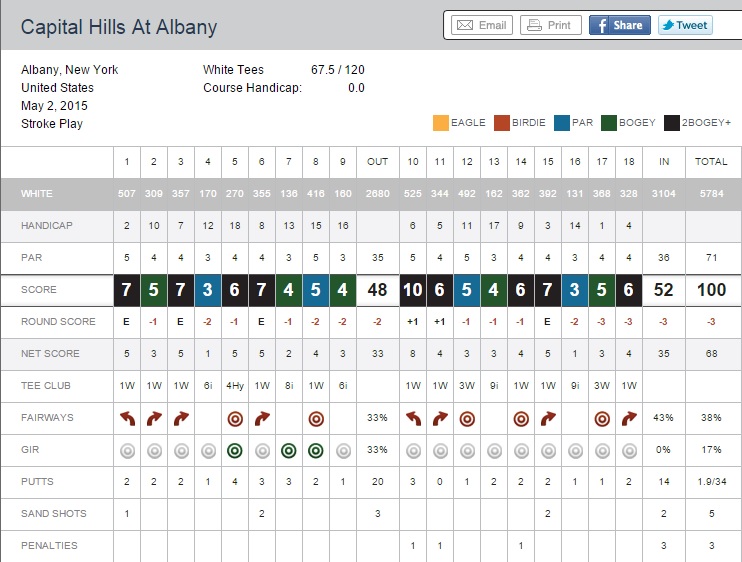
Task: Click the orange Eagle legend swatch
Action: coord(441,123)
